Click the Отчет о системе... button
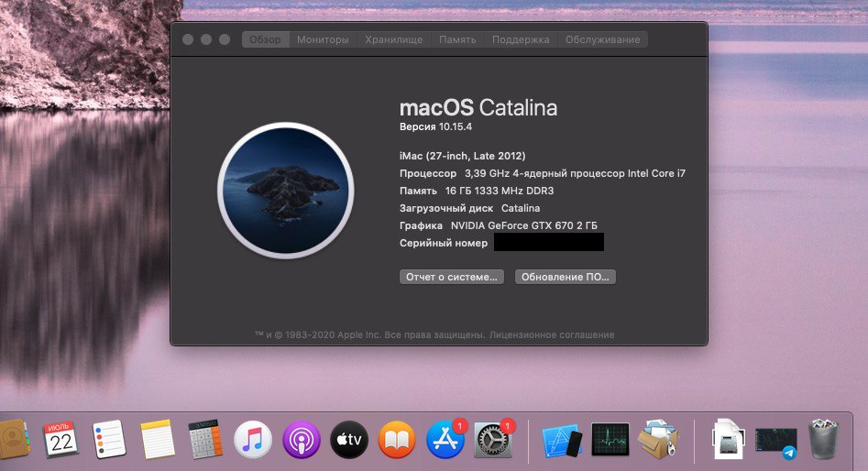 pyautogui.click(x=452, y=277)
